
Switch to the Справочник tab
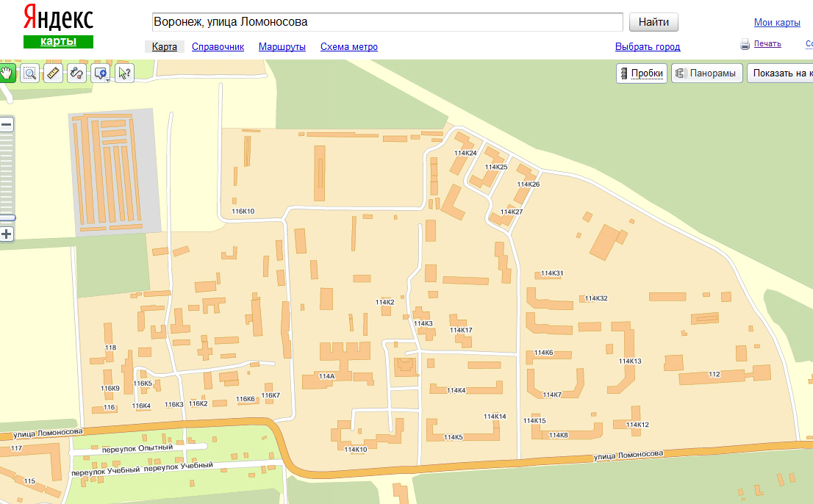(x=218, y=47)
